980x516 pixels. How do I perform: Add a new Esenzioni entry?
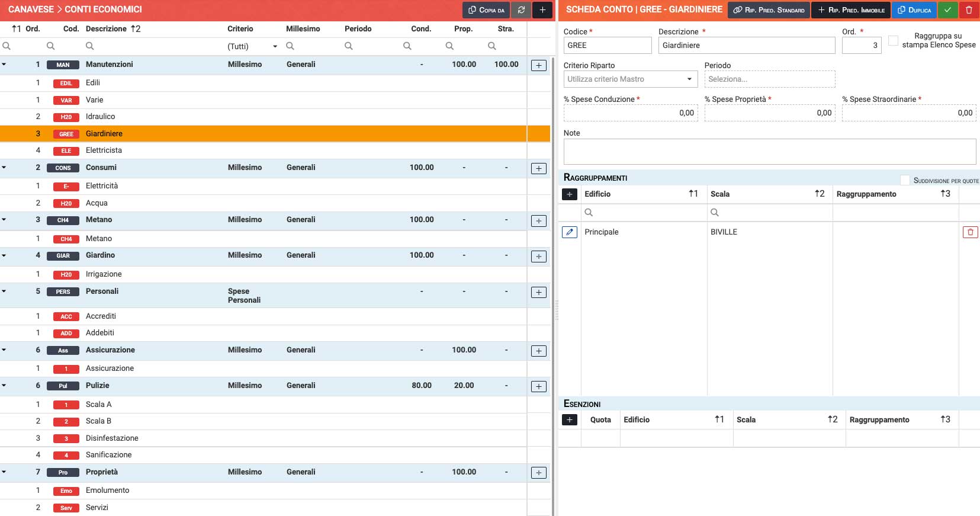[x=569, y=420]
